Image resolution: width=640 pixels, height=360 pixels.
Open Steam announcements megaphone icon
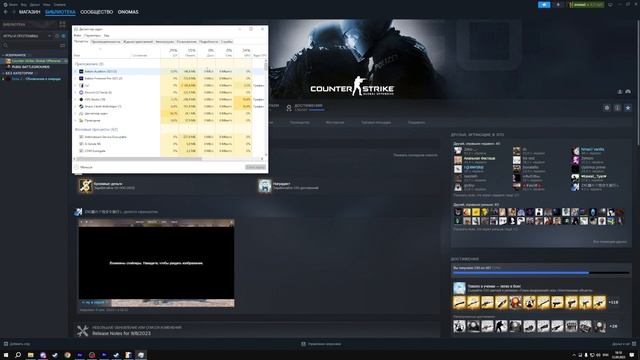(544, 4)
